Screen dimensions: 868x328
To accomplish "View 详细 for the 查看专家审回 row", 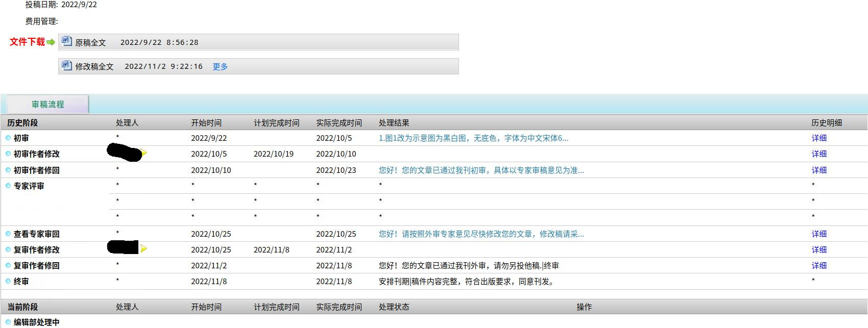I will [819, 234].
